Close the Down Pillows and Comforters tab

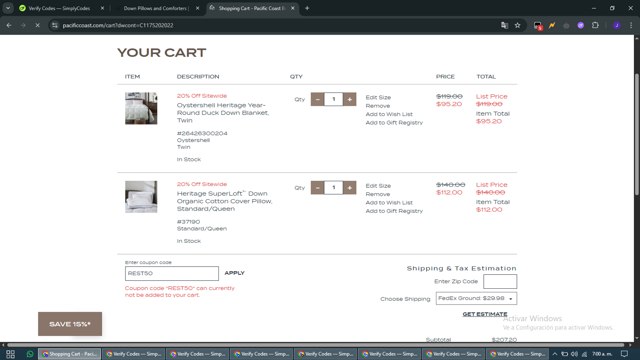(198, 8)
